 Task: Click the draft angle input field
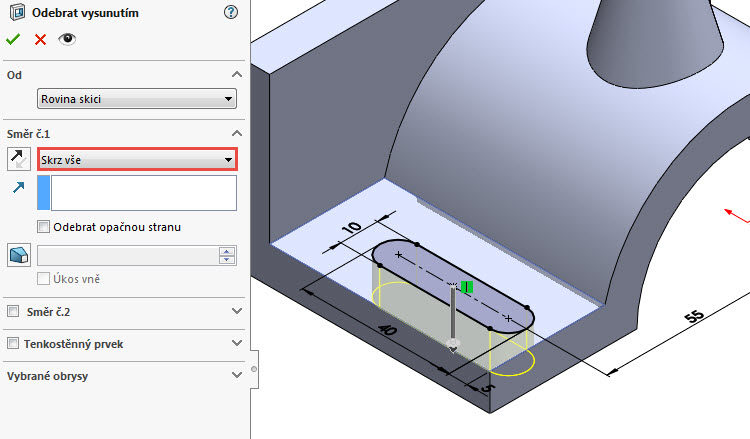[128, 255]
